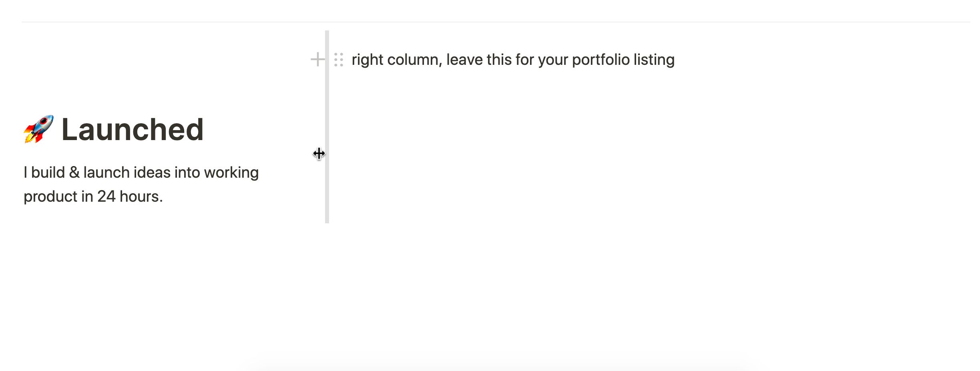This screenshot has width=980, height=371.
Task: Click the ampersand in the description text
Action: click(x=74, y=172)
